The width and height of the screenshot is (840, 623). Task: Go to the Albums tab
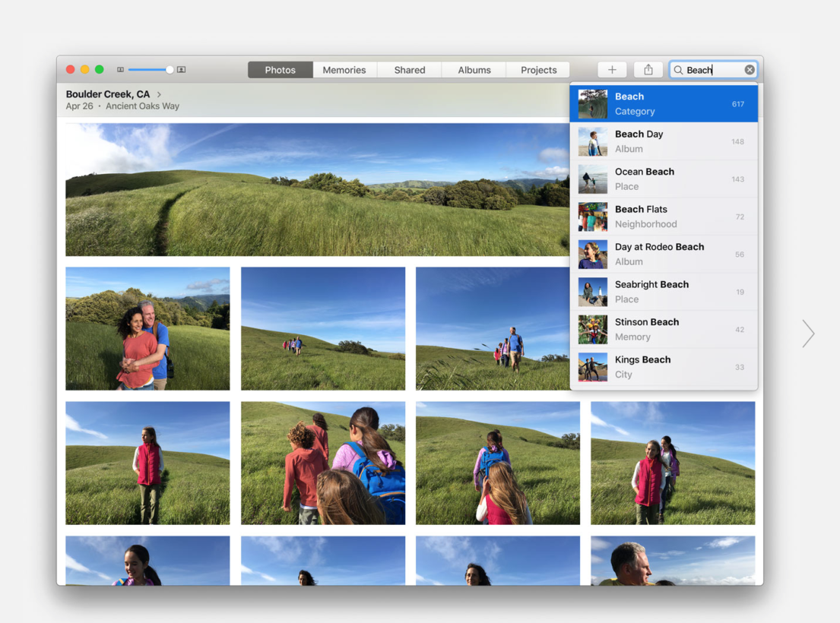point(474,70)
